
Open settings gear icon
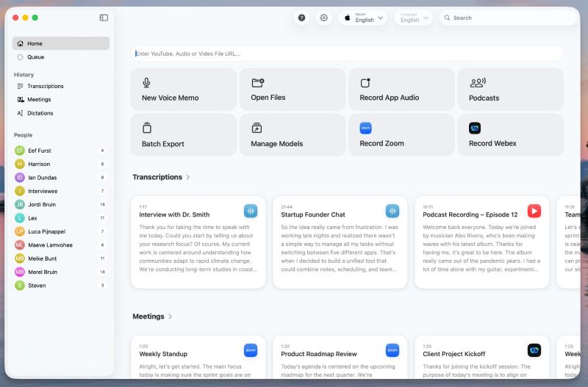323,18
